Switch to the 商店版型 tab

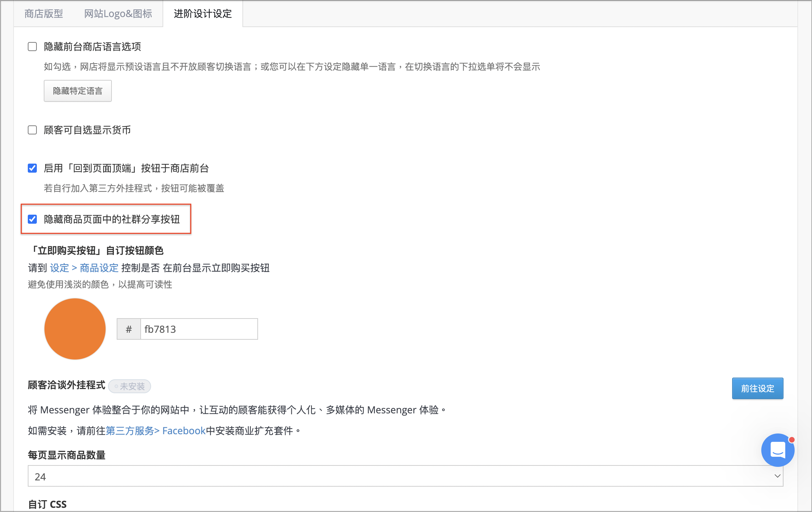point(44,14)
